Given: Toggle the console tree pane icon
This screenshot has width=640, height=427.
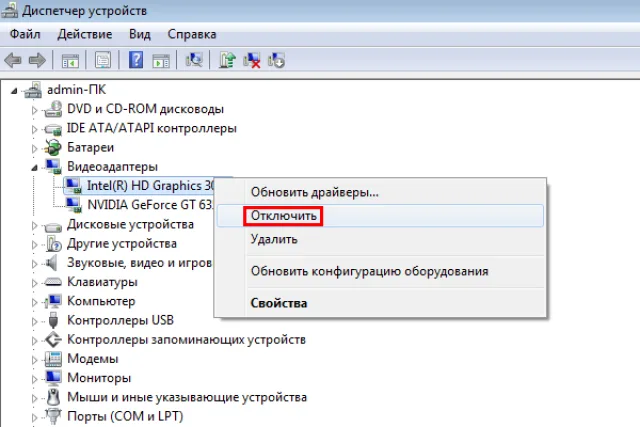Looking at the screenshot, I should coord(70,61).
